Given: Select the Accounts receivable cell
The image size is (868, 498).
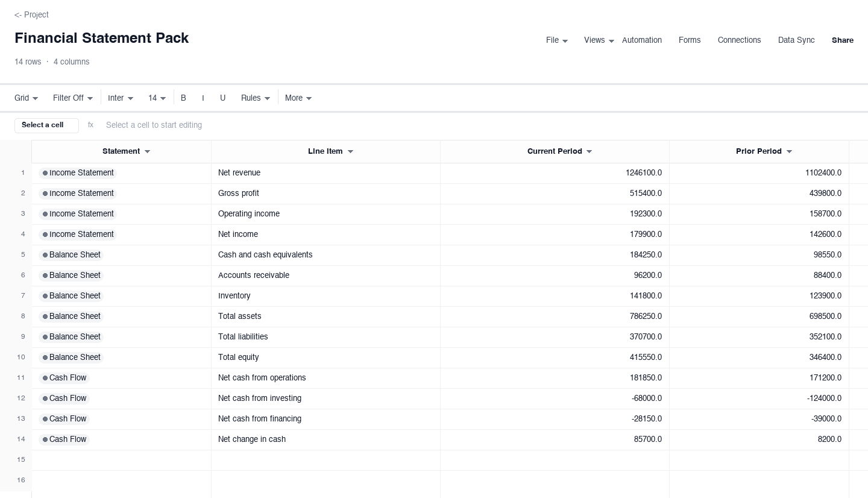Looking at the screenshot, I should (325, 276).
